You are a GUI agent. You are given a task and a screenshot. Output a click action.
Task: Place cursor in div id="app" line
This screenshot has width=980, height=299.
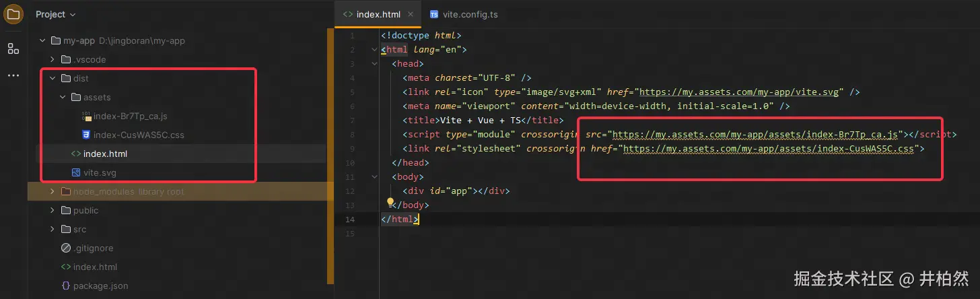[456, 191]
